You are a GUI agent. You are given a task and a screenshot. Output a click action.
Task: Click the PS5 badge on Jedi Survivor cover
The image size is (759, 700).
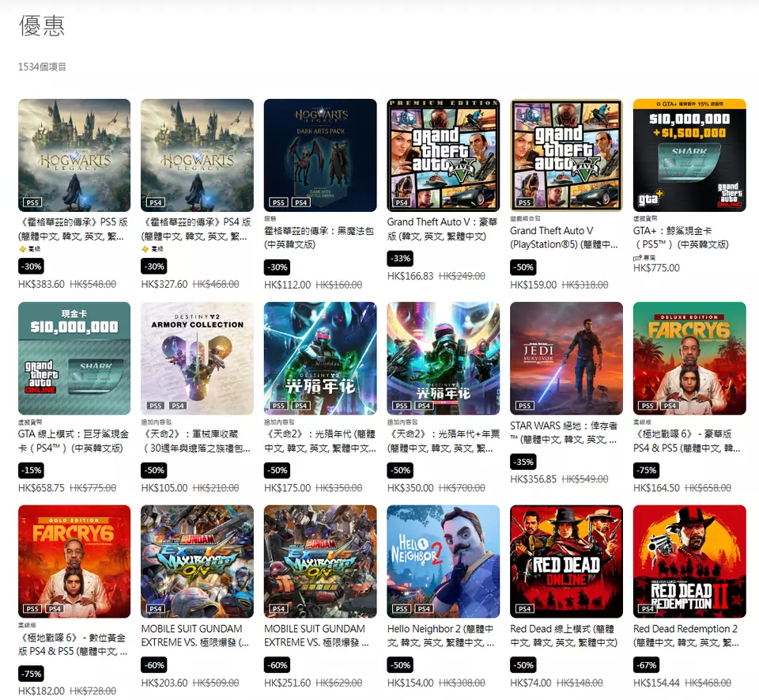point(525,406)
